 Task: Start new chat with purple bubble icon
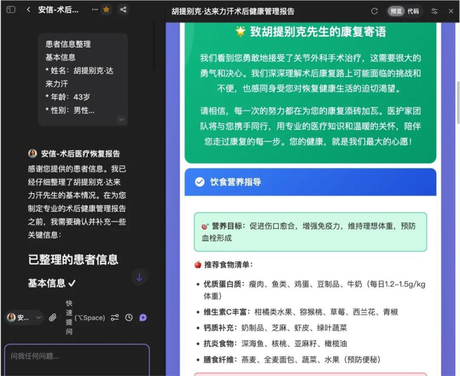143,318
